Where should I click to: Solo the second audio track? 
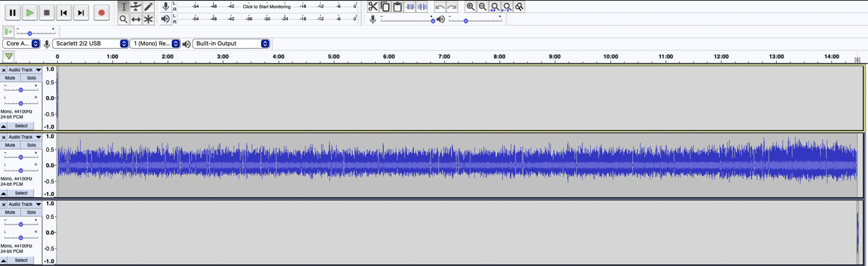coord(31,145)
